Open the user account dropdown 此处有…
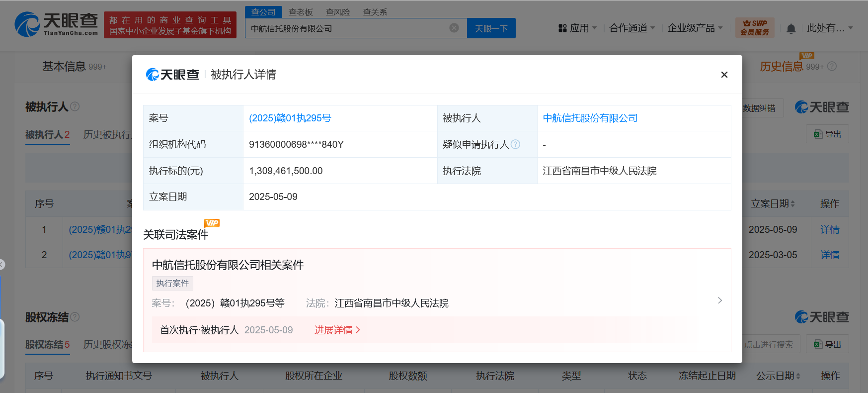The height and width of the screenshot is (393, 868). click(x=829, y=28)
